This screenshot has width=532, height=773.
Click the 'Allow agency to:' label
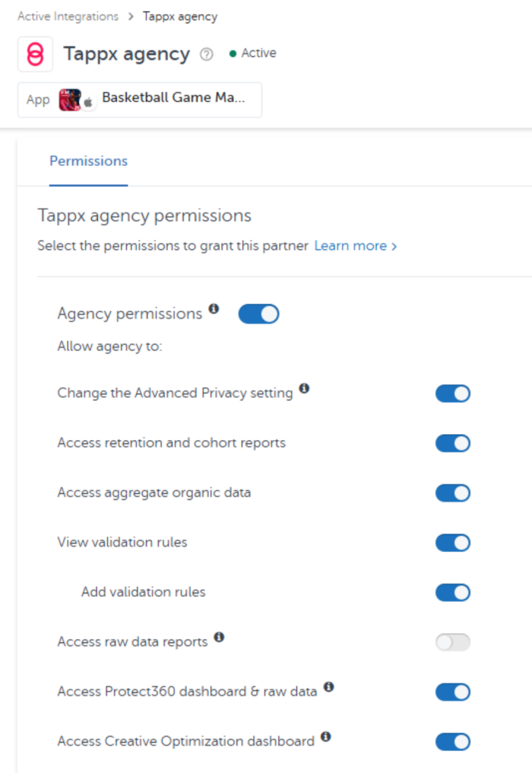[109, 347]
